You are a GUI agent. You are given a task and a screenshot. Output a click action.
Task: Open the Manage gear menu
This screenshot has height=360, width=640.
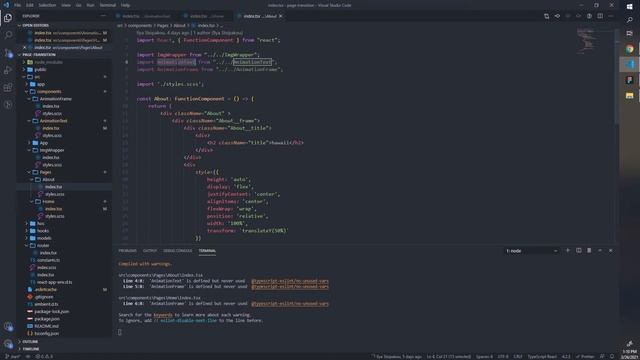click(8, 344)
